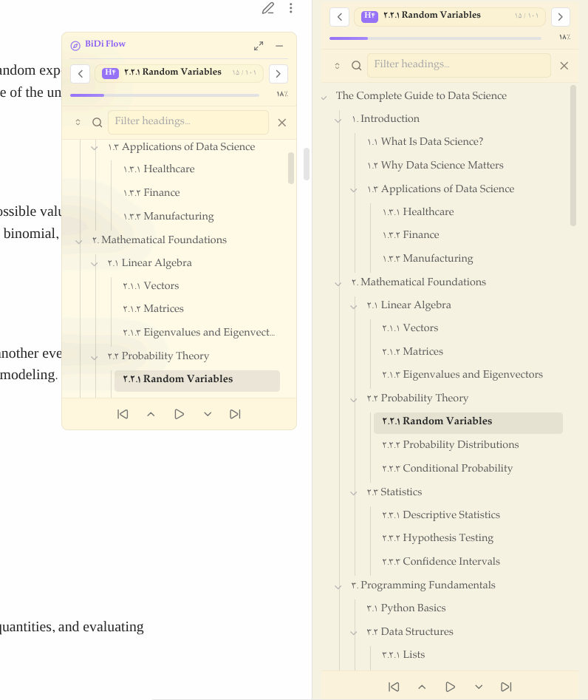Select Random Variables in floating panel list
Viewport: 588px width, 700px height.
[x=197, y=381]
